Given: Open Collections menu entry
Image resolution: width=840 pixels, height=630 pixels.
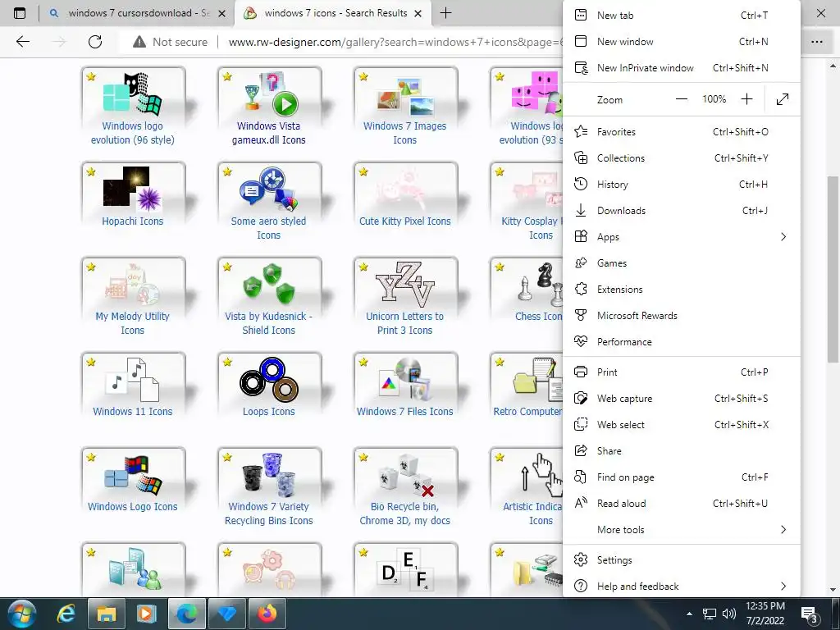Looking at the screenshot, I should 682,158.
